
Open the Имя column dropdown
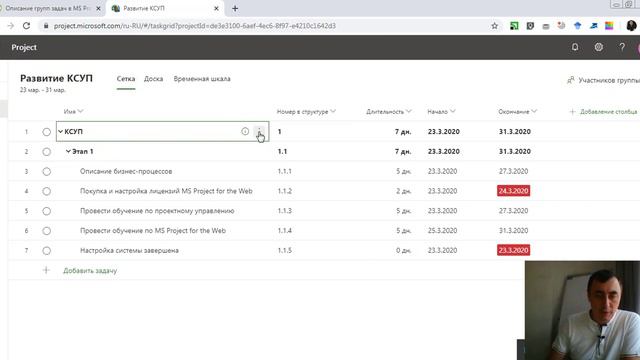click(x=80, y=111)
